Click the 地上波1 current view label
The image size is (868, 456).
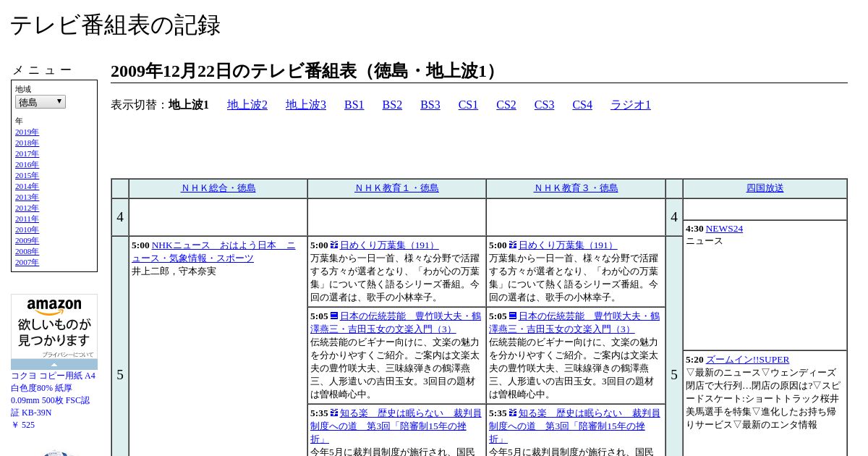189,105
